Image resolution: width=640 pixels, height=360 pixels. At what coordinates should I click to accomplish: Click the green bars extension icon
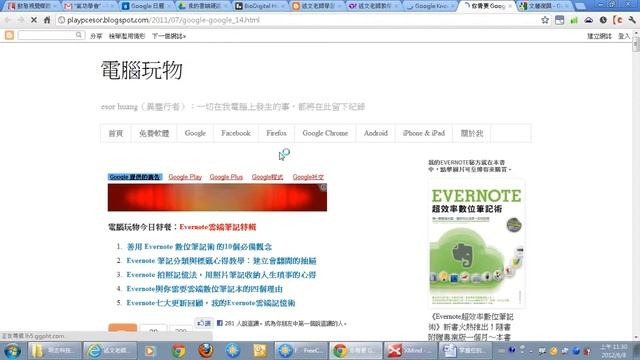[574, 20]
